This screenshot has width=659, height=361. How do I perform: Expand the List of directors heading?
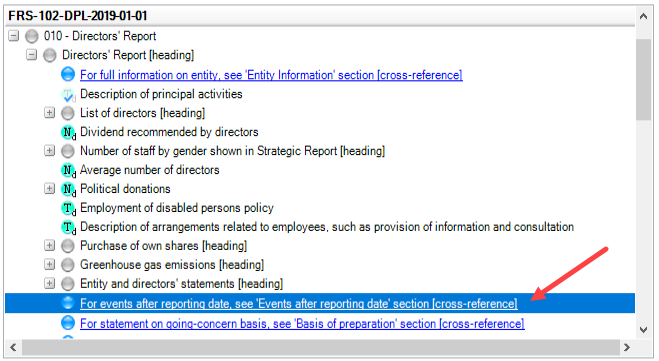(x=50, y=113)
